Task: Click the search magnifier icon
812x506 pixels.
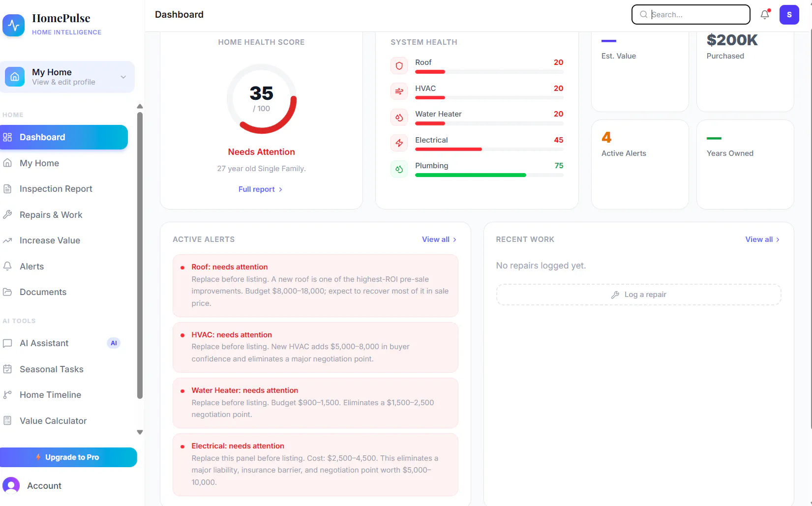Action: (x=643, y=15)
